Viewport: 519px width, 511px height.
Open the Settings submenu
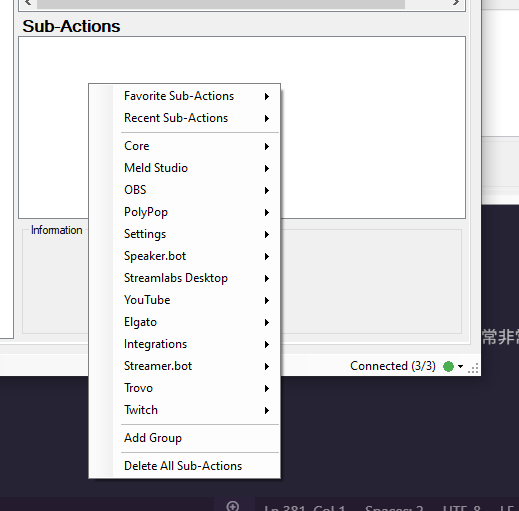point(184,234)
